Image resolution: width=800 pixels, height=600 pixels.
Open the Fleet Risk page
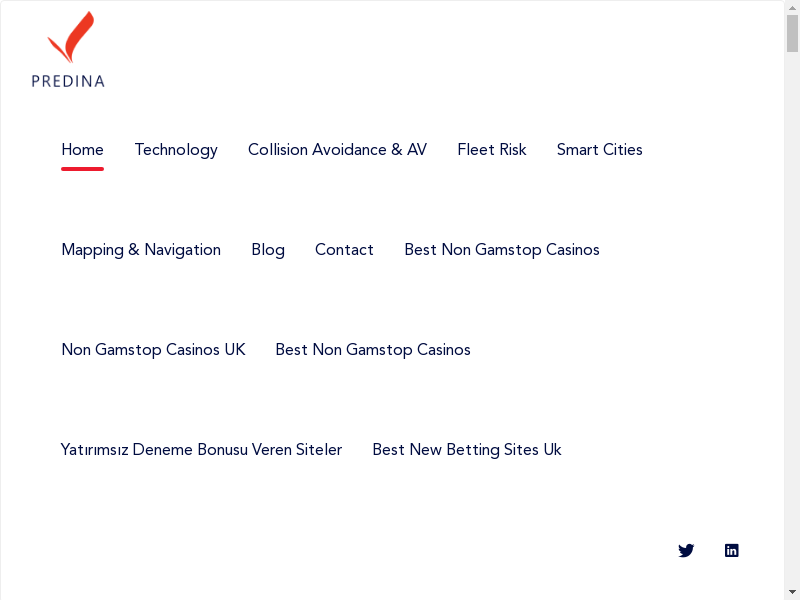[492, 150]
